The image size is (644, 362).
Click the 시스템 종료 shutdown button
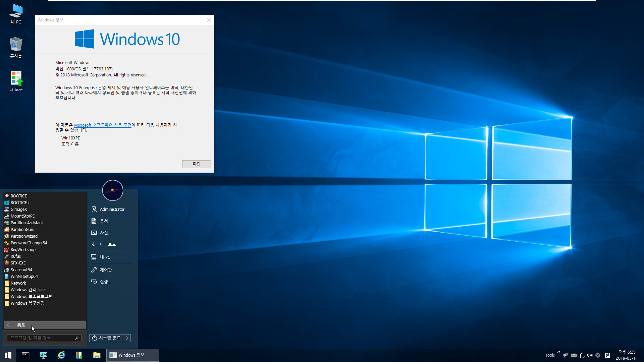pos(106,338)
